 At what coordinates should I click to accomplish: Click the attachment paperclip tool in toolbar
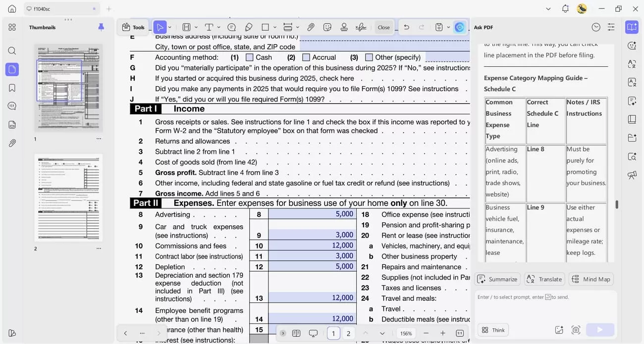pos(311,27)
